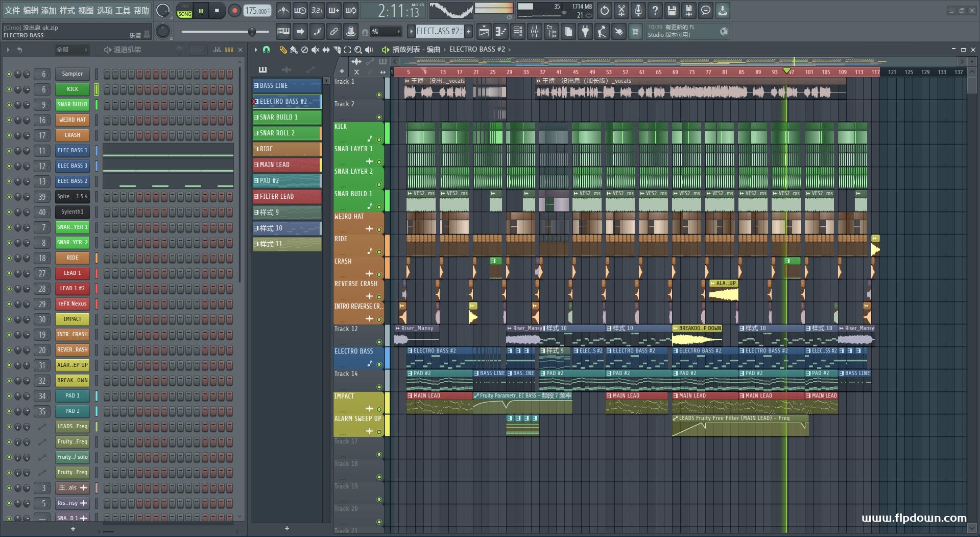This screenshot has width=980, height=537.
Task: Click the save project floppy icon
Action: pyautogui.click(x=672, y=10)
